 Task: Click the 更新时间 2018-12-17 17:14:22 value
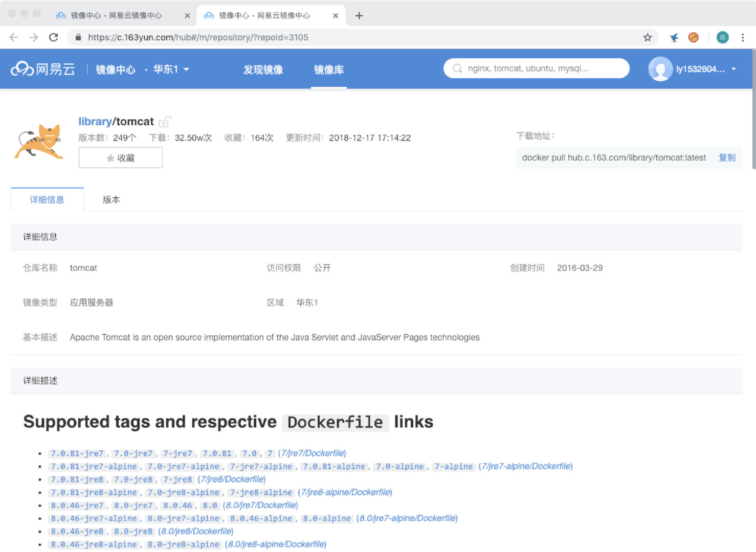point(370,137)
